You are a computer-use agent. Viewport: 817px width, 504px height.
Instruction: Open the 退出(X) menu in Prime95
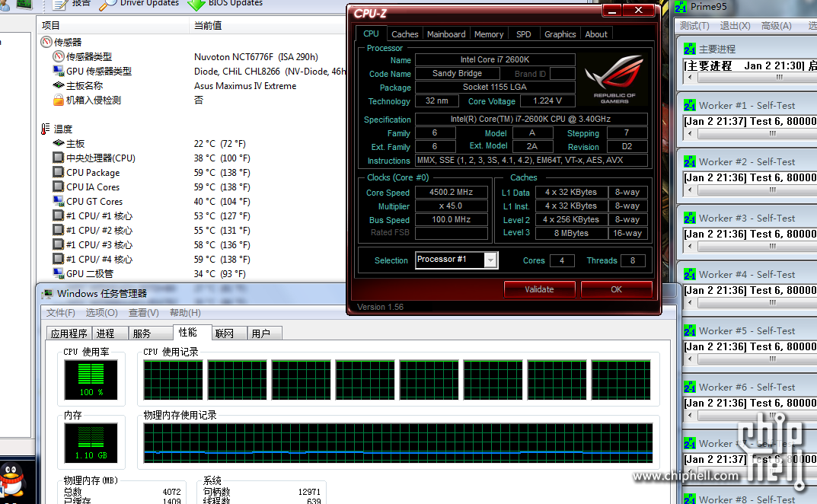pyautogui.click(x=736, y=26)
